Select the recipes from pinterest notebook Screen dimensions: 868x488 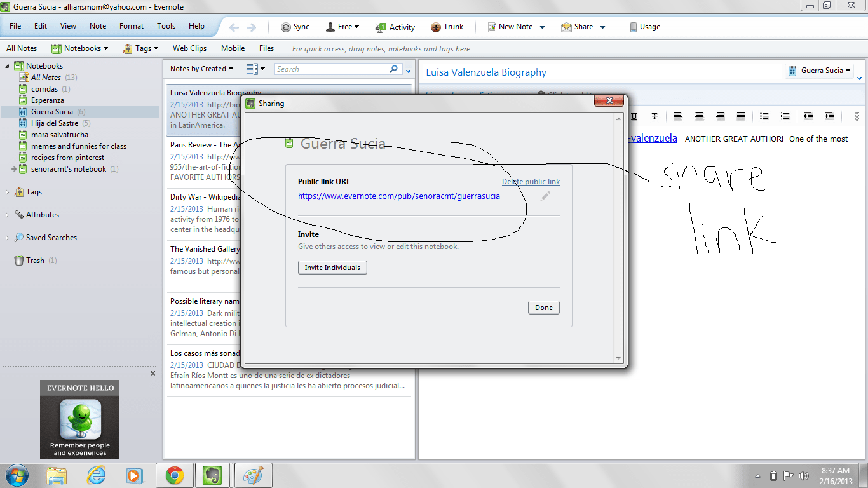tap(67, 158)
